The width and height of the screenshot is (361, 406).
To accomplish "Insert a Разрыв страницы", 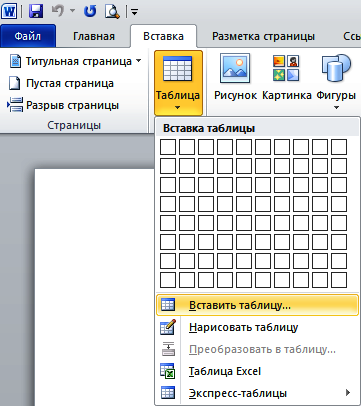I will click(x=63, y=105).
